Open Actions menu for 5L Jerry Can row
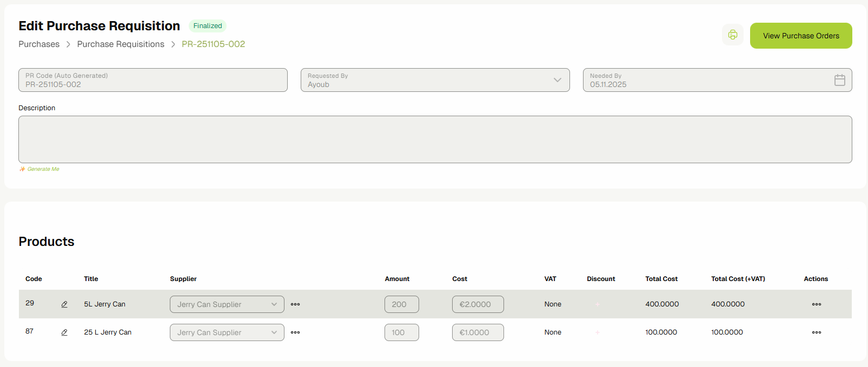Image resolution: width=868 pixels, height=367 pixels. [816, 304]
